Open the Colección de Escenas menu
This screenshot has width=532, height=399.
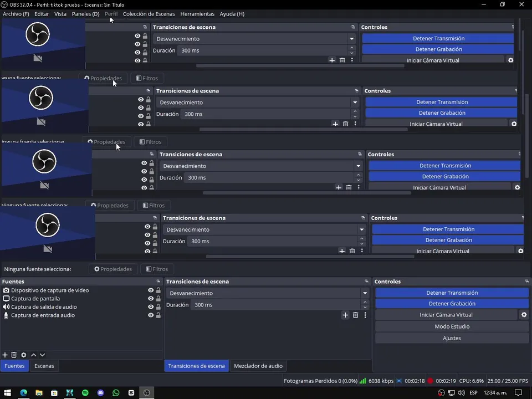click(x=149, y=14)
